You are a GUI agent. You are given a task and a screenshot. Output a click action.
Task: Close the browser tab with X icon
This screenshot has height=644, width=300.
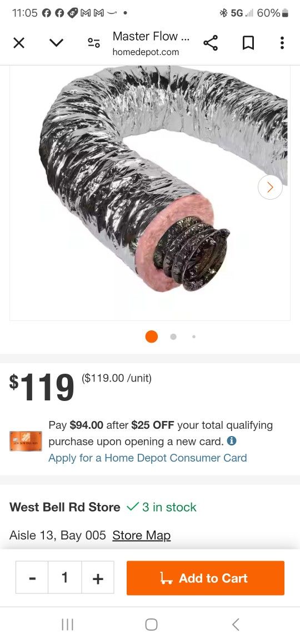point(19,43)
